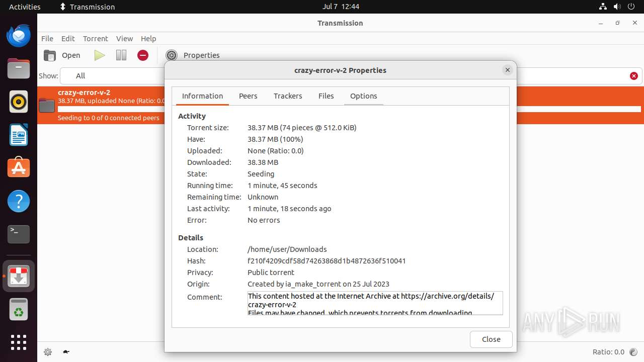Open the network status icon in the top bar
Screen dimensions: 644x362
click(603, 7)
